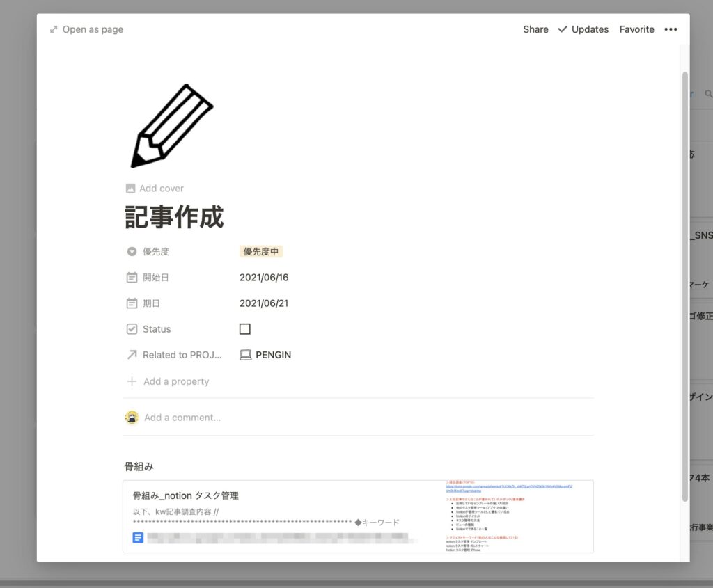
Task: Mark the page as Favorite
Action: [x=636, y=29]
